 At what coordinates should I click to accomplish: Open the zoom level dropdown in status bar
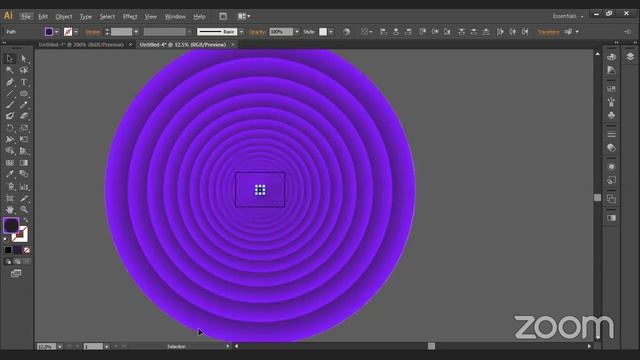60,347
